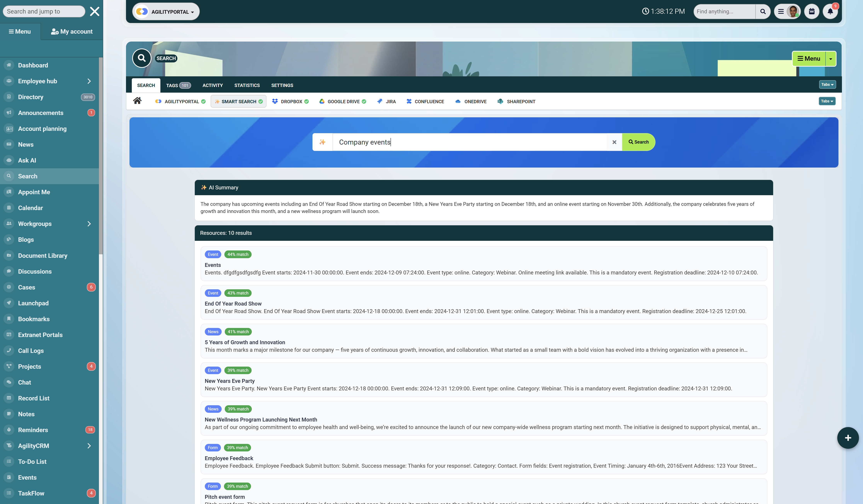Clear the search field with X icon

(x=614, y=142)
